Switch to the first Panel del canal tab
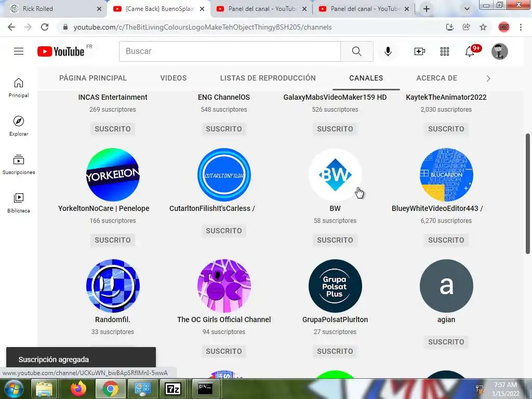This screenshot has width=532, height=399. tap(261, 9)
